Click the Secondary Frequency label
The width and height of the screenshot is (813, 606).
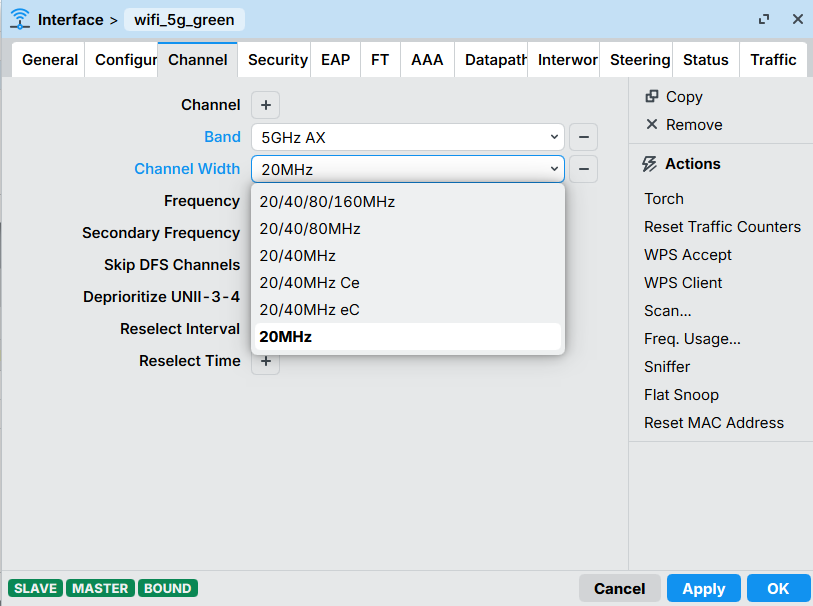coord(161,233)
